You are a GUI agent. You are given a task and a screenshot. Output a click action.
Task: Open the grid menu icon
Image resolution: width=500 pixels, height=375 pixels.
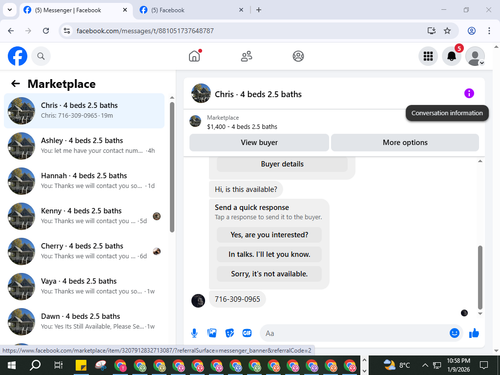tap(428, 56)
